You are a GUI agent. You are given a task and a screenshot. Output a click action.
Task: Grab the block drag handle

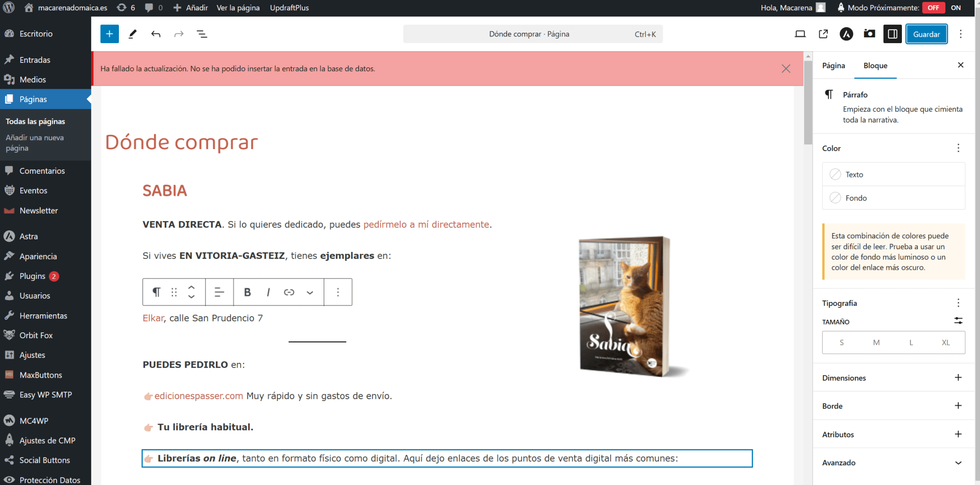coord(174,292)
